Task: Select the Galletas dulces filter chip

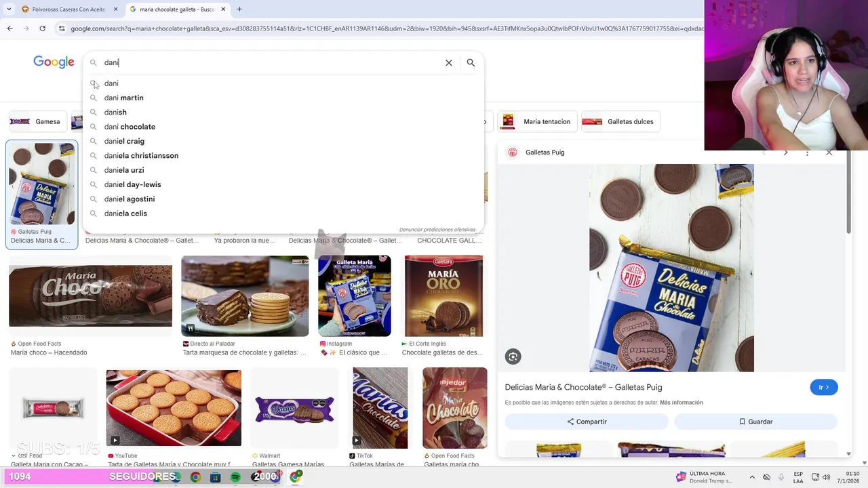Action: [x=620, y=121]
